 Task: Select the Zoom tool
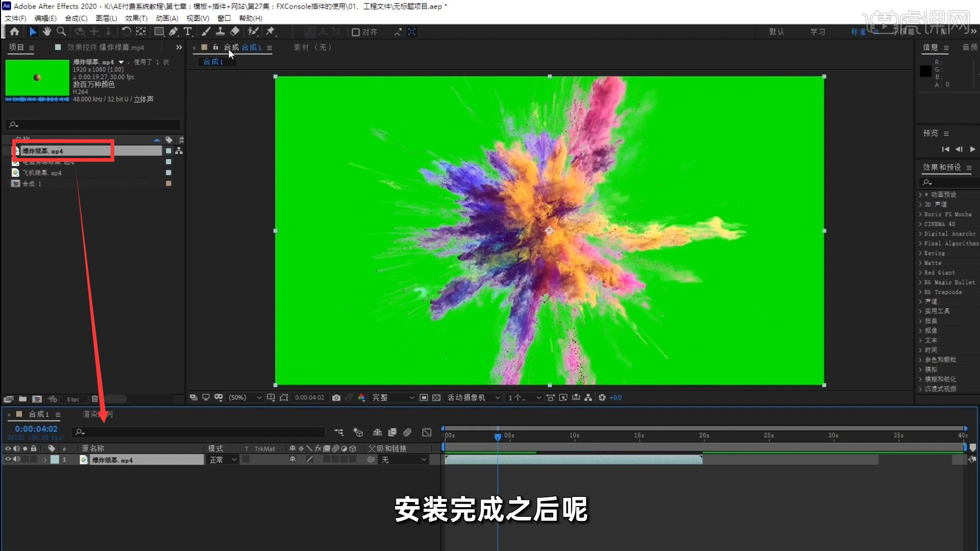pos(61,31)
